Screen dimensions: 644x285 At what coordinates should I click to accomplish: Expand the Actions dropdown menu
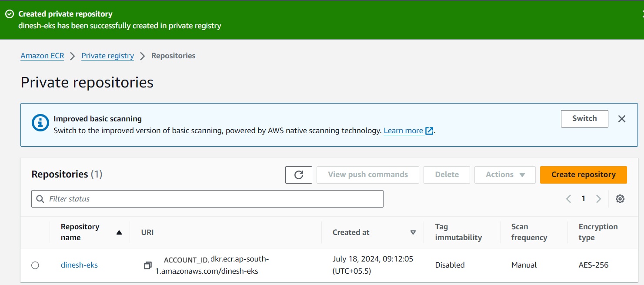point(505,175)
